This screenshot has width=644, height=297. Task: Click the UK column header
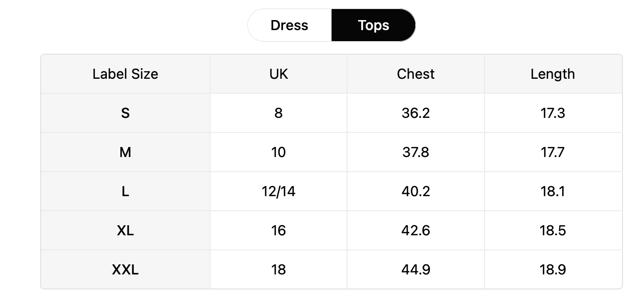coord(278,74)
